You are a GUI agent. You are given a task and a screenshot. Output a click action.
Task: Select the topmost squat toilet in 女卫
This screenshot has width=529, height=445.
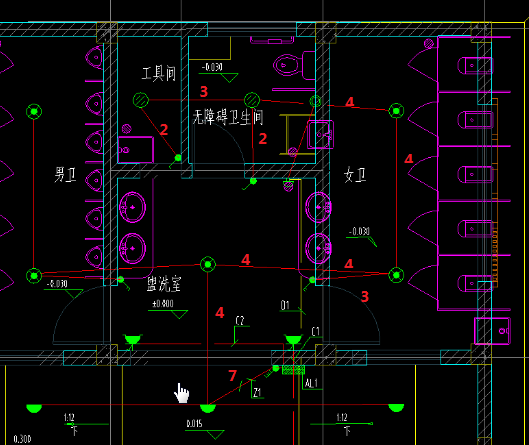pyautogui.click(x=475, y=65)
